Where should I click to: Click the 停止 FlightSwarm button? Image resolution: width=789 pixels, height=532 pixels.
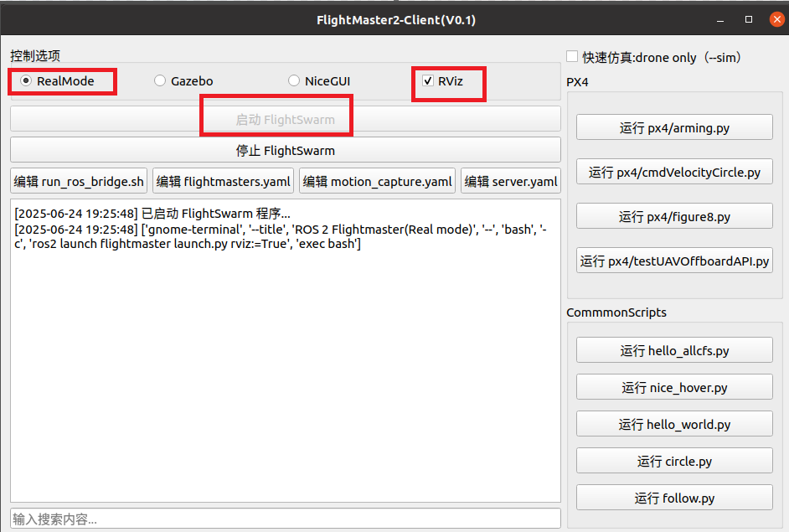pos(286,150)
